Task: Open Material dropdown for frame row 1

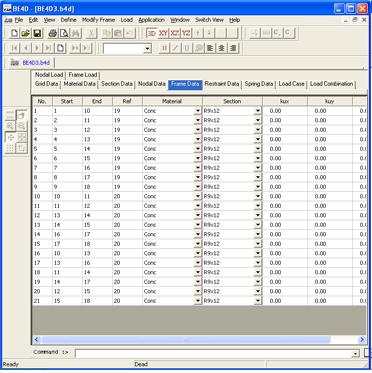Action: tap(198, 111)
